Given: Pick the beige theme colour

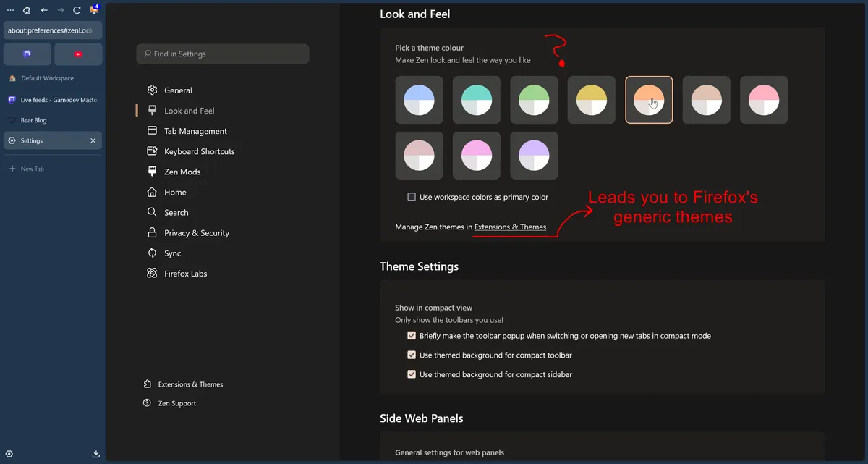Looking at the screenshot, I should point(707,100).
